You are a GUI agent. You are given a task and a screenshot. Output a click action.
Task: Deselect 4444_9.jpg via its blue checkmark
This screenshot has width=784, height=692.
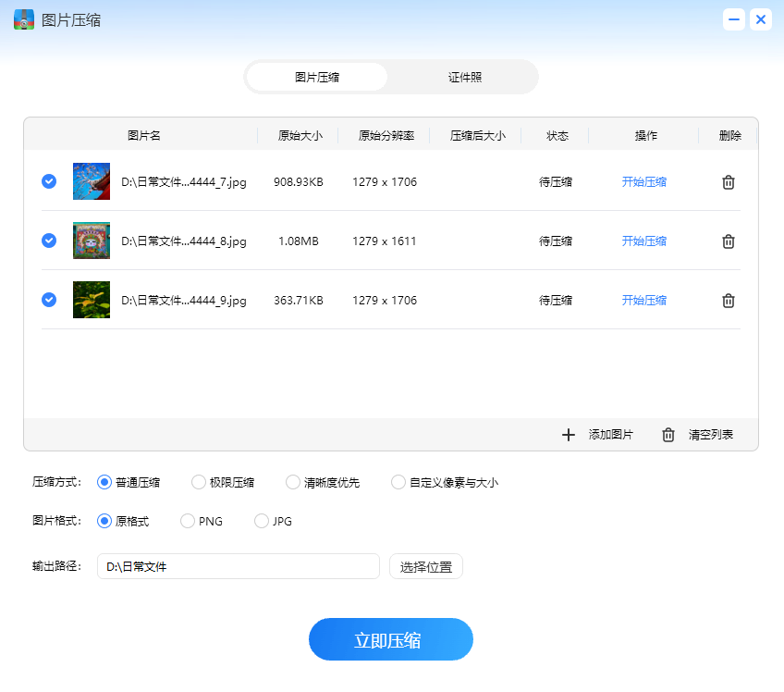click(x=48, y=300)
